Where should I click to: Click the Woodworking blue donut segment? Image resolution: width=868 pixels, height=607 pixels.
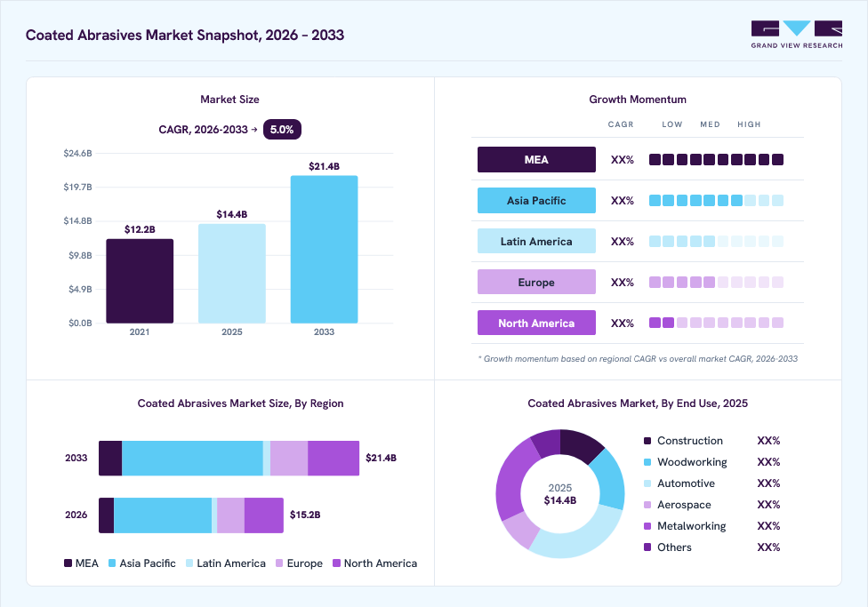pos(609,478)
